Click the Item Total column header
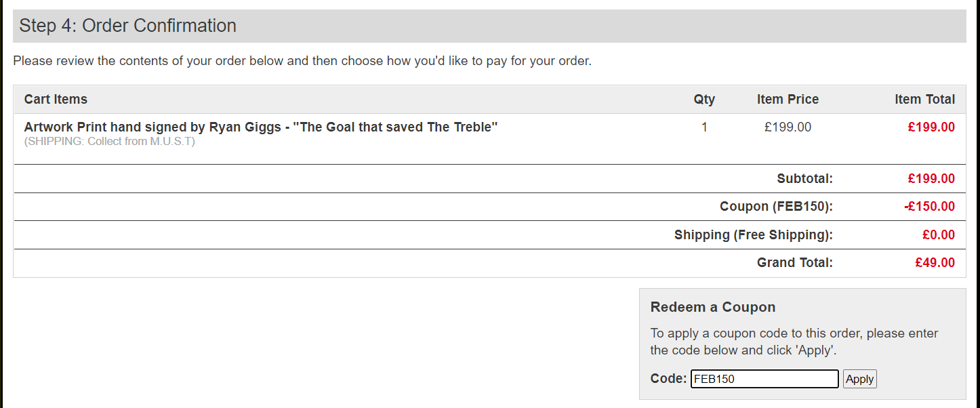The image size is (980, 408). [x=924, y=99]
